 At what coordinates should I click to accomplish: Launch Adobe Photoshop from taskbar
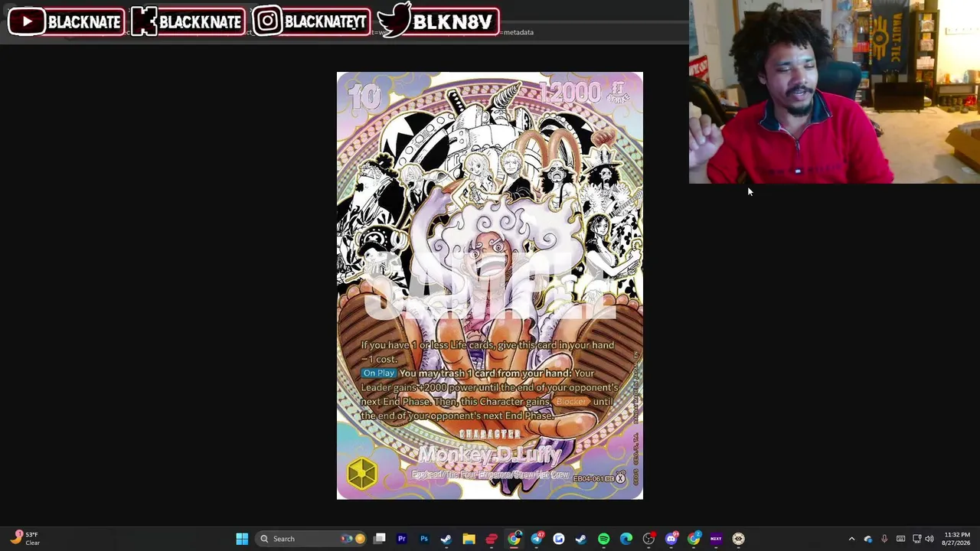[x=424, y=539]
